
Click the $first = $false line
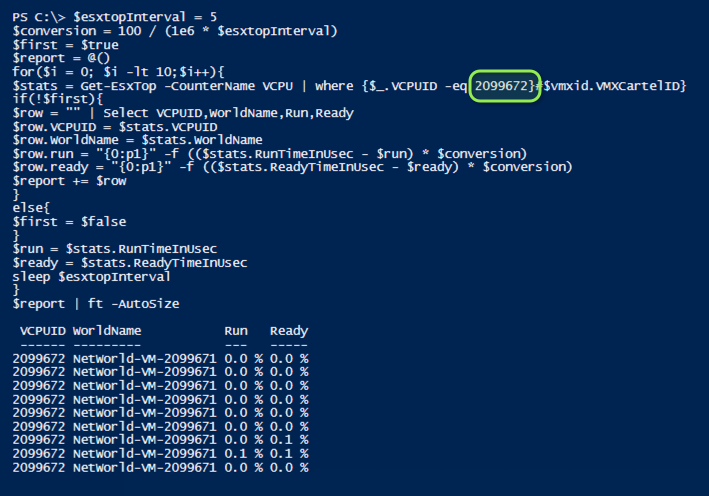tap(70, 222)
